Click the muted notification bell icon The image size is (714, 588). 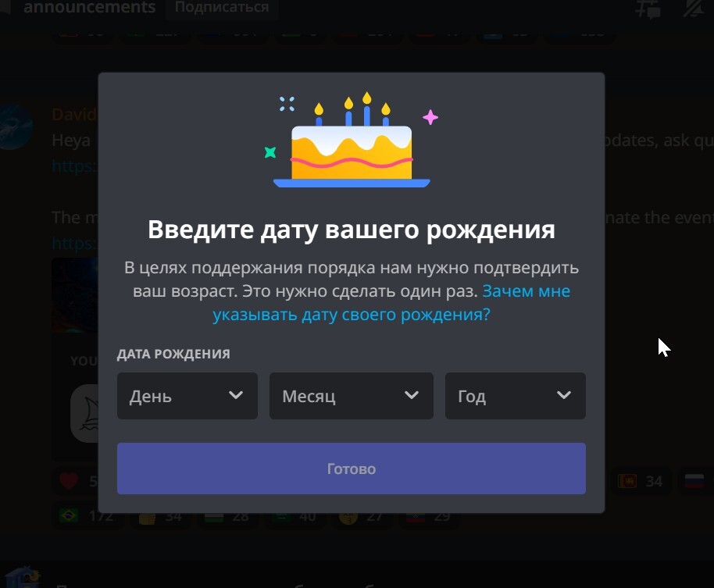pos(694,7)
